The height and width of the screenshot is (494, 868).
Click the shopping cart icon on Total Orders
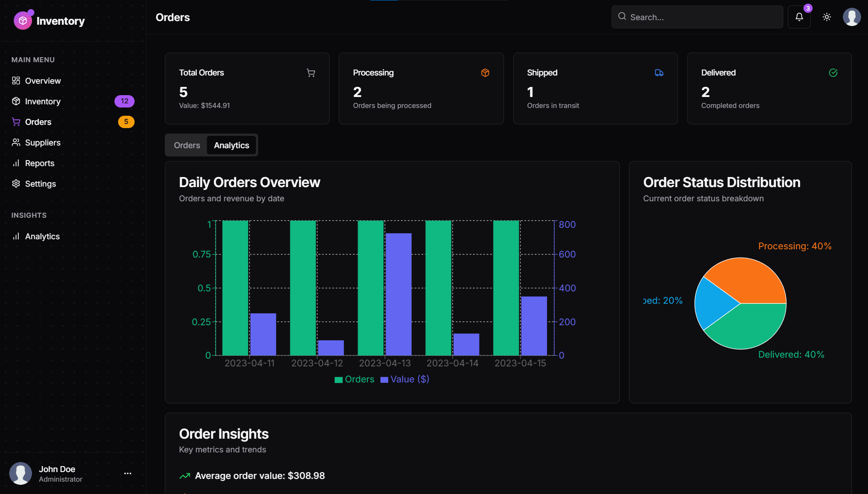click(311, 73)
